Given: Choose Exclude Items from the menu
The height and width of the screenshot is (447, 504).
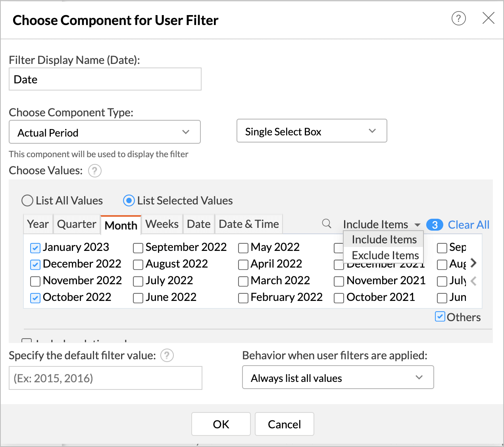Looking at the screenshot, I should (385, 255).
